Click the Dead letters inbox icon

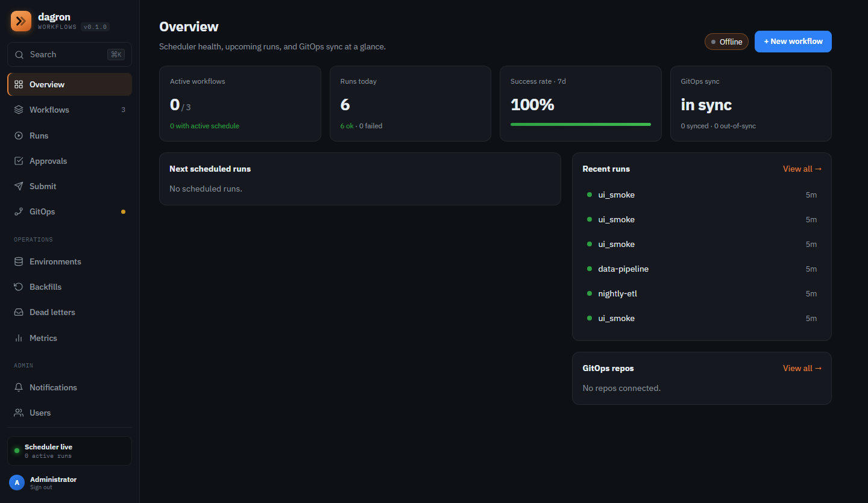click(19, 312)
